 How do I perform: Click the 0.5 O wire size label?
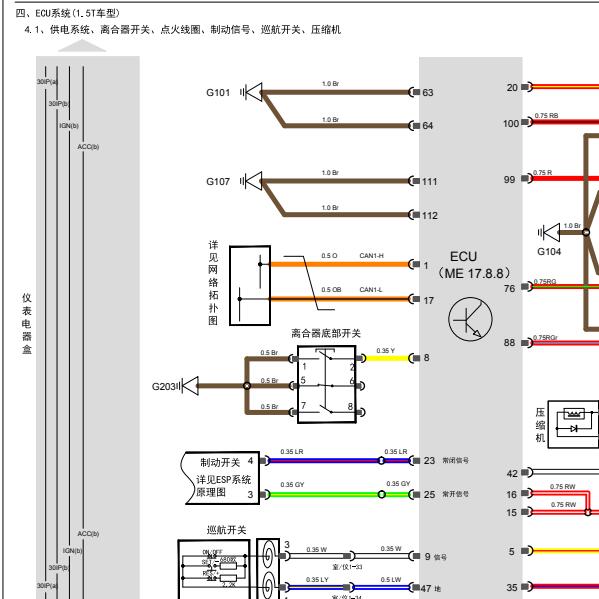[329, 256]
